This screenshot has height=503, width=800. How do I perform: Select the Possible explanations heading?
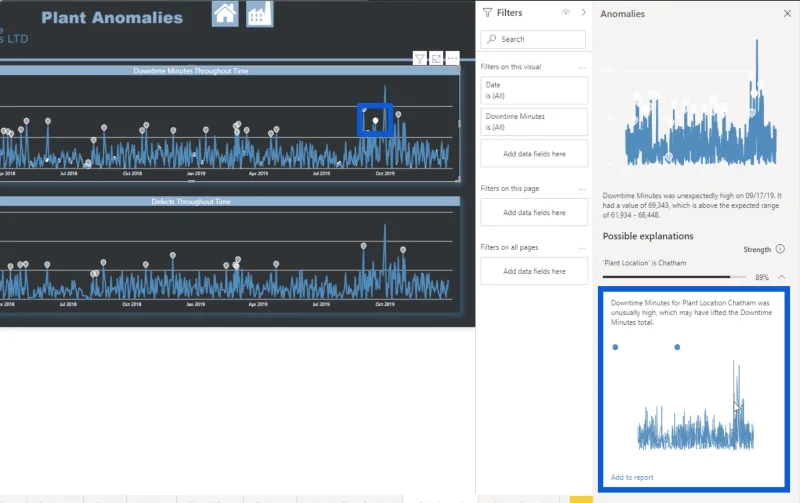[x=648, y=236]
